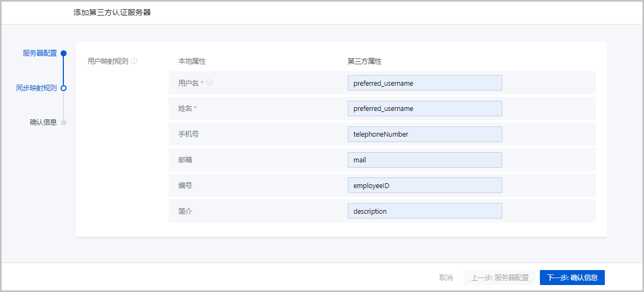Click the 第三方属性 column header

(364, 62)
